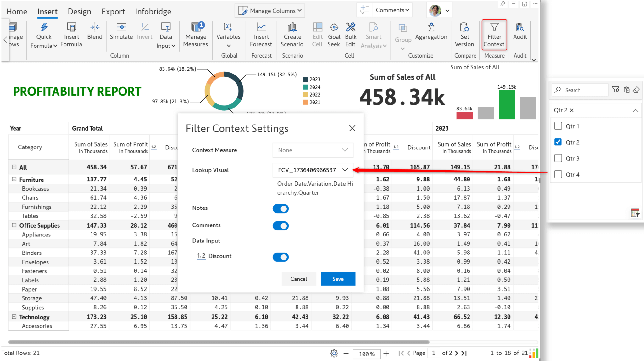Check the Qtr 3 checkbox in the filter panel
Screen dimensions: 644x361
(558, 158)
